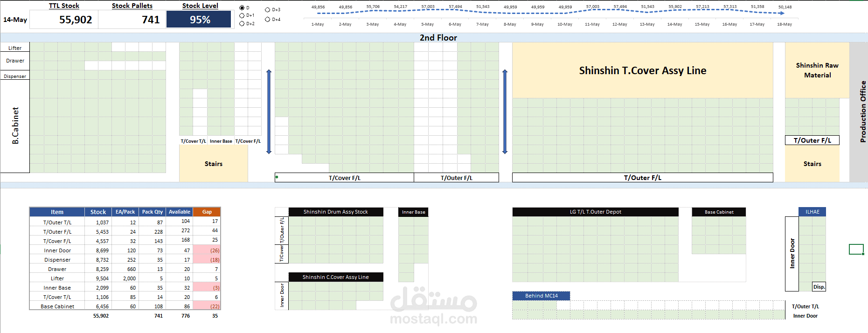The image size is (868, 333).
Task: Pick the D+4 radio option
Action: [267, 20]
